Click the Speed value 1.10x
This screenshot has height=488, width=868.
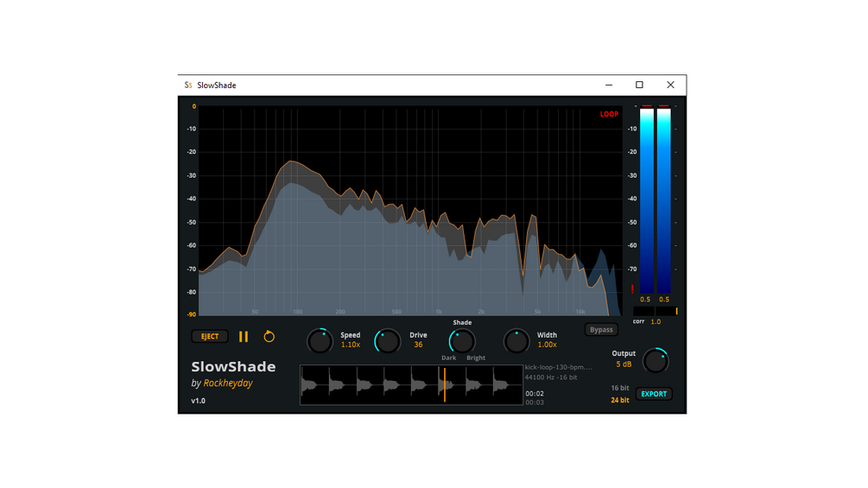pyautogui.click(x=351, y=345)
